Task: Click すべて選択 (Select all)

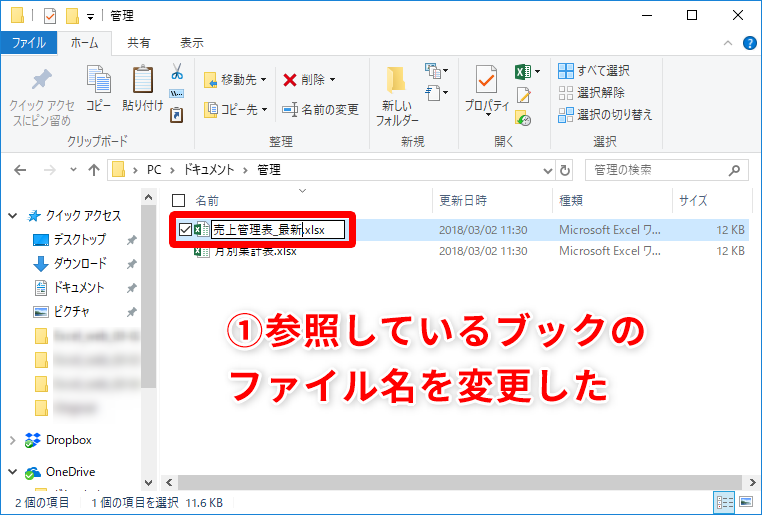Action: (594, 71)
